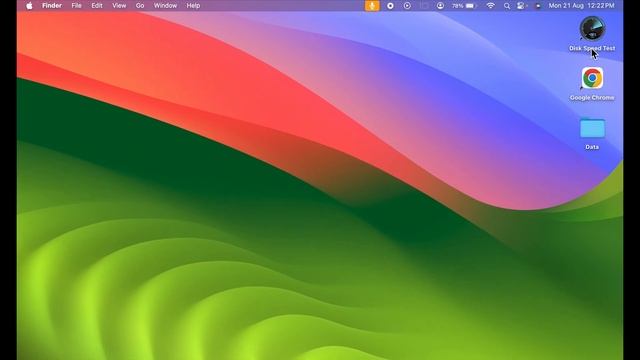Image resolution: width=640 pixels, height=360 pixels.
Task: Click the date and time display
Action: coord(581,6)
